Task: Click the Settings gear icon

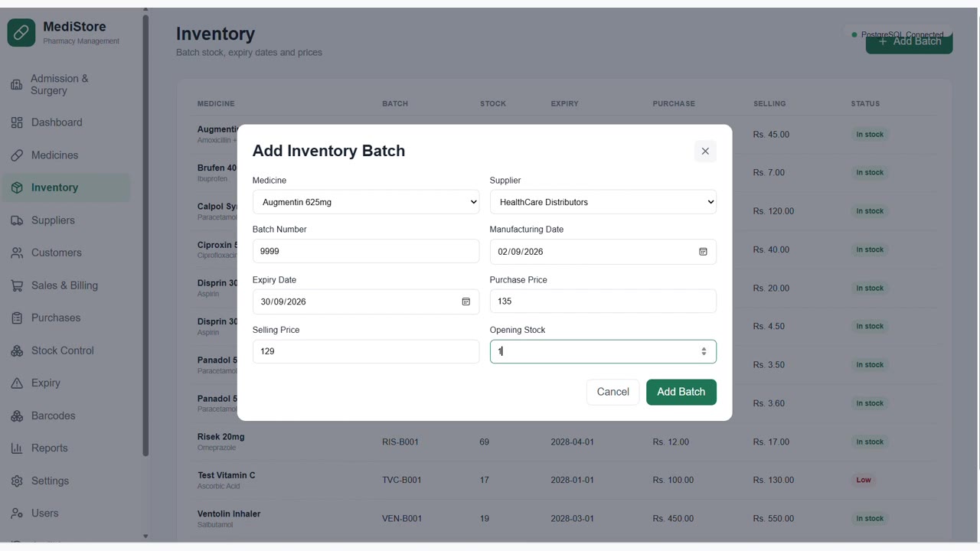Action: point(17,481)
